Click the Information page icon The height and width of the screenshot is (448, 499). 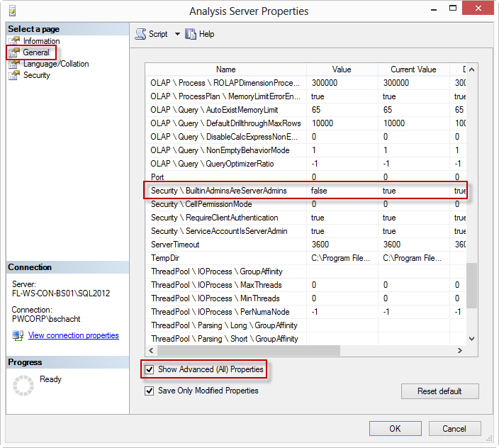(x=14, y=41)
